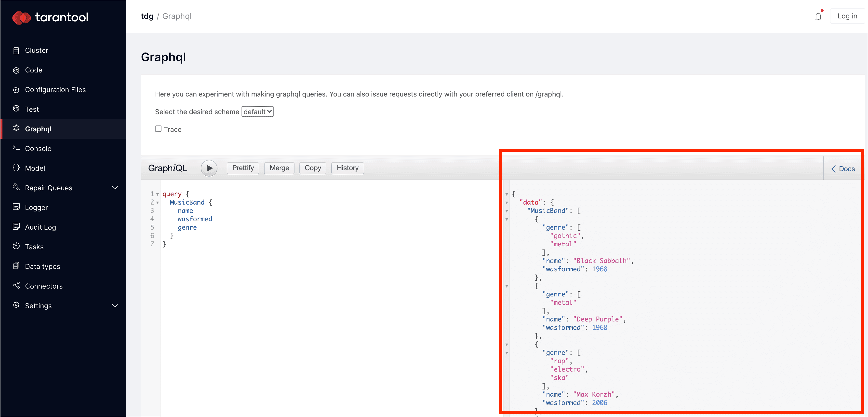
Task: Open the Logger page
Action: tap(63, 208)
